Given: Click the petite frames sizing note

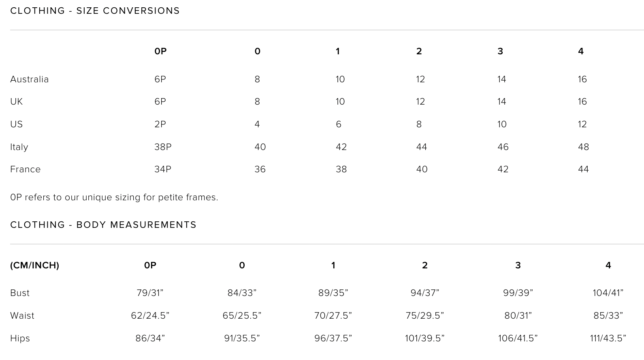Looking at the screenshot, I should (x=114, y=197).
